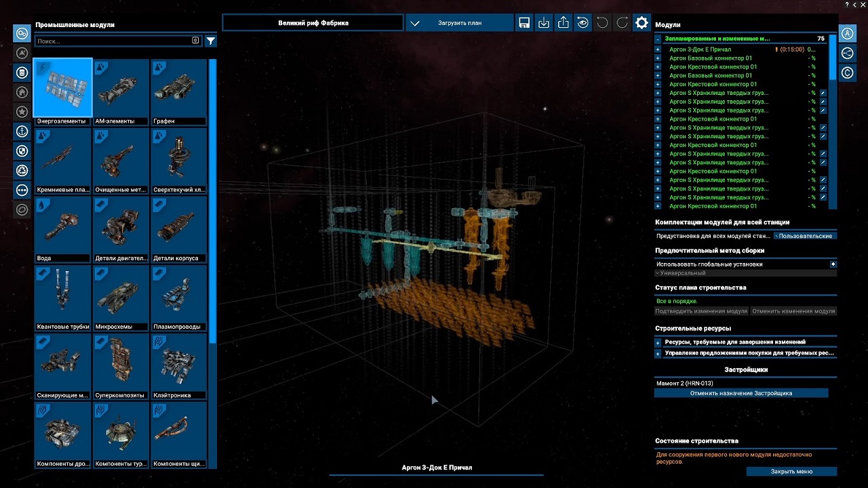This screenshot has width=868, height=488.
Task: Open the storage modules category barrel icon
Action: (x=22, y=73)
